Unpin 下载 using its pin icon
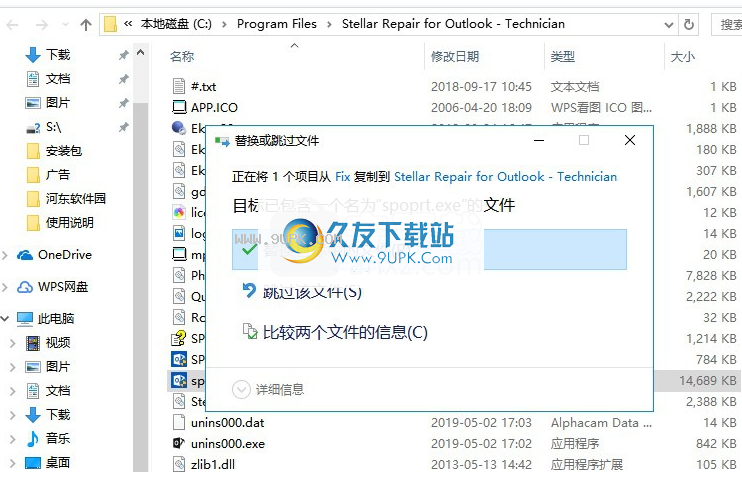 pyautogui.click(x=124, y=55)
